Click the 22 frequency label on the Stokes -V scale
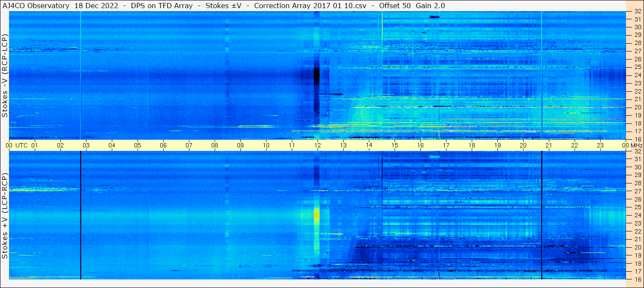The width and height of the screenshot is (644, 288). [x=637, y=91]
